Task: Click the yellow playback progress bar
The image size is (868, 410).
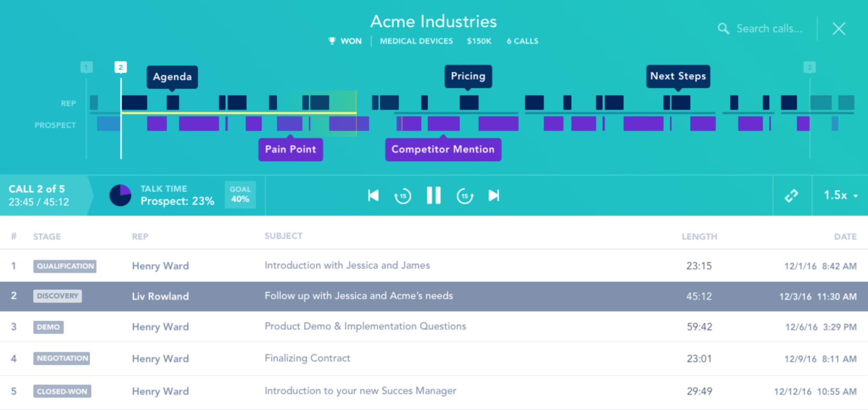Action: pyautogui.click(x=239, y=113)
